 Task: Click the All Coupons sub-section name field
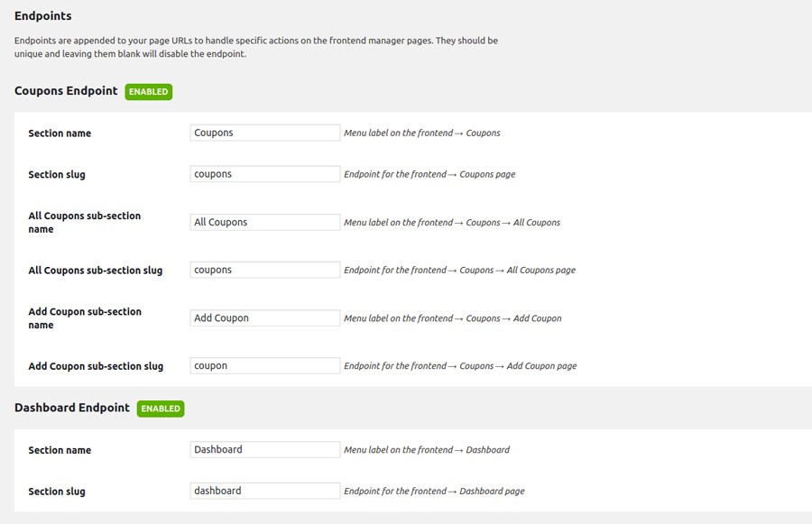pos(264,222)
